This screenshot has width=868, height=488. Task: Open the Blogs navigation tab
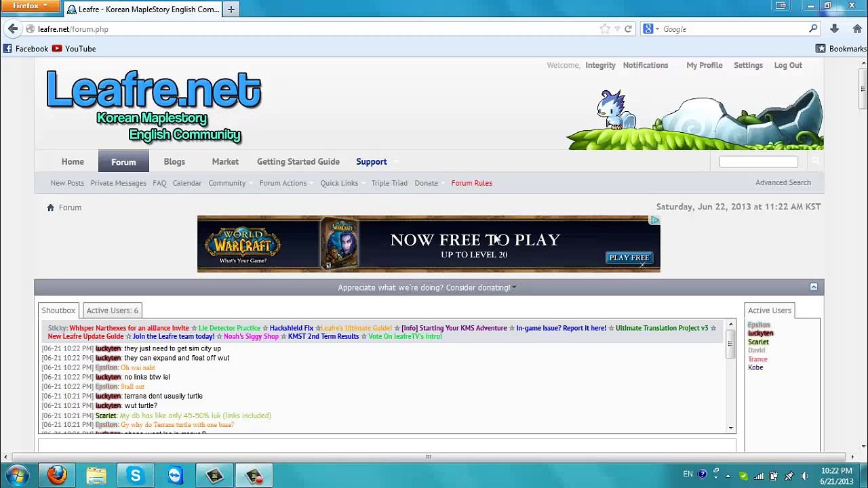[174, 162]
